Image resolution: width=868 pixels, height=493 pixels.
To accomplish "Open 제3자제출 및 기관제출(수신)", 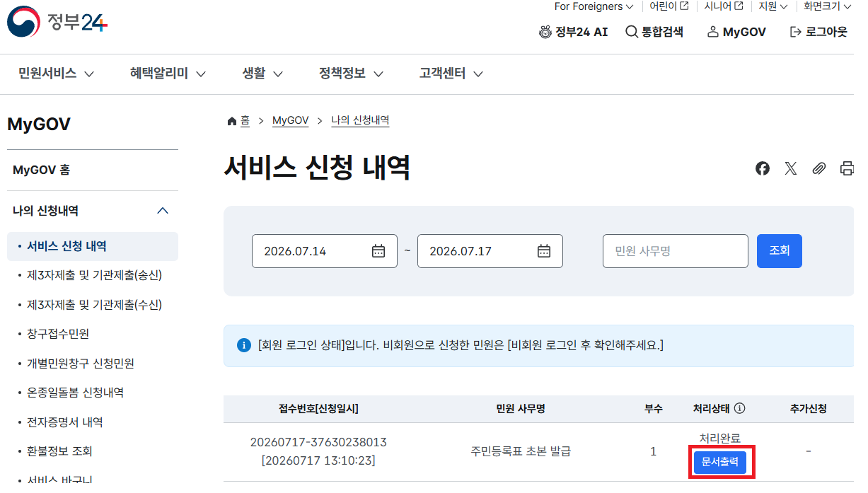I will (95, 305).
